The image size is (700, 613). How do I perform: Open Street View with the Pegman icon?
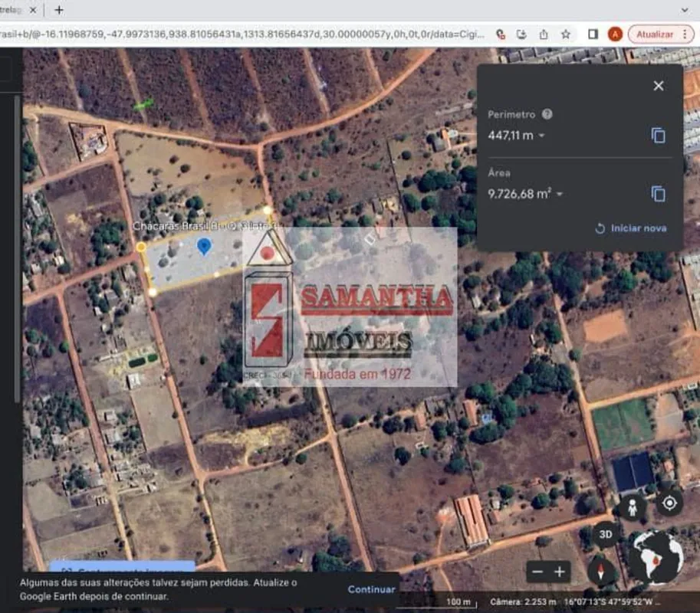click(x=633, y=507)
